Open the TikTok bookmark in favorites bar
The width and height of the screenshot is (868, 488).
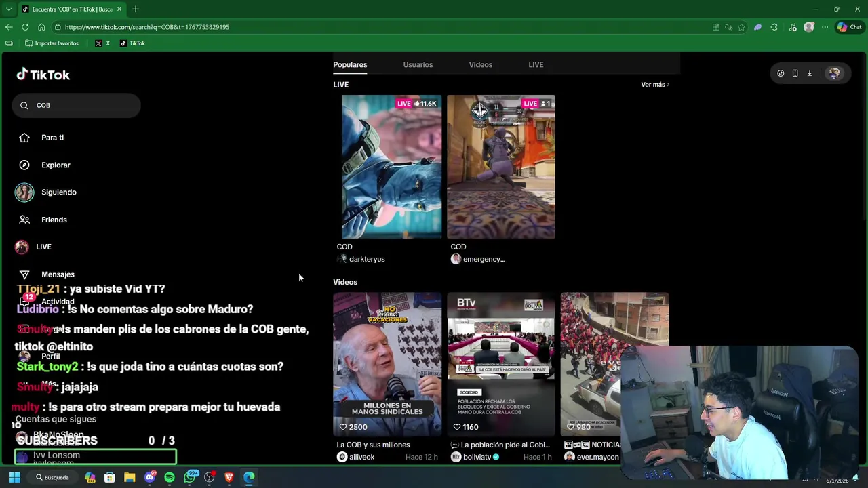tap(132, 43)
